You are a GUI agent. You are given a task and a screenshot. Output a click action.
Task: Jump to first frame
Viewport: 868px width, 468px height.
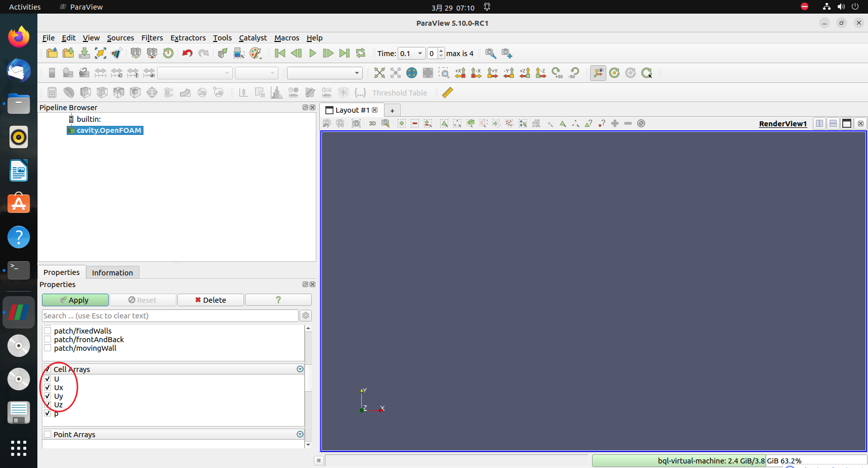pos(280,53)
